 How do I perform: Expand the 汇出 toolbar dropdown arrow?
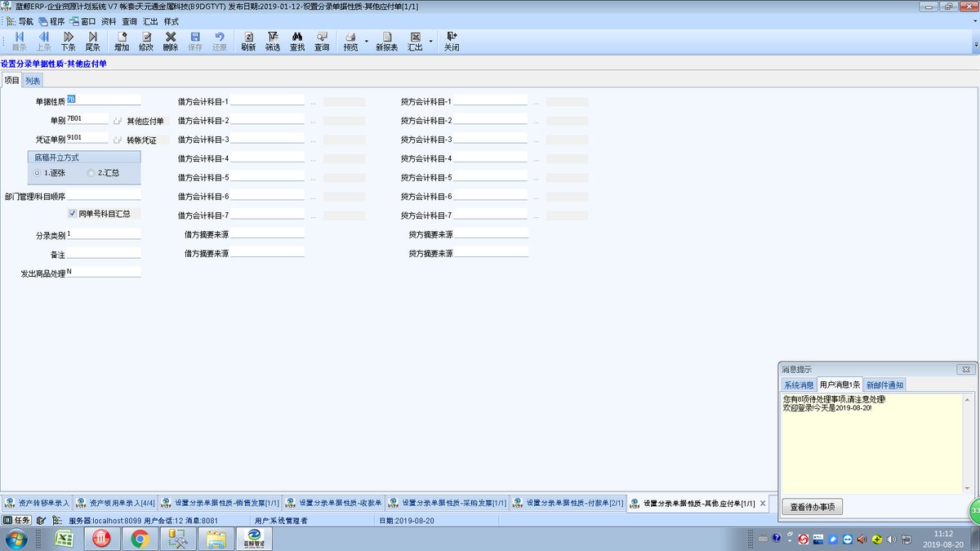[431, 42]
